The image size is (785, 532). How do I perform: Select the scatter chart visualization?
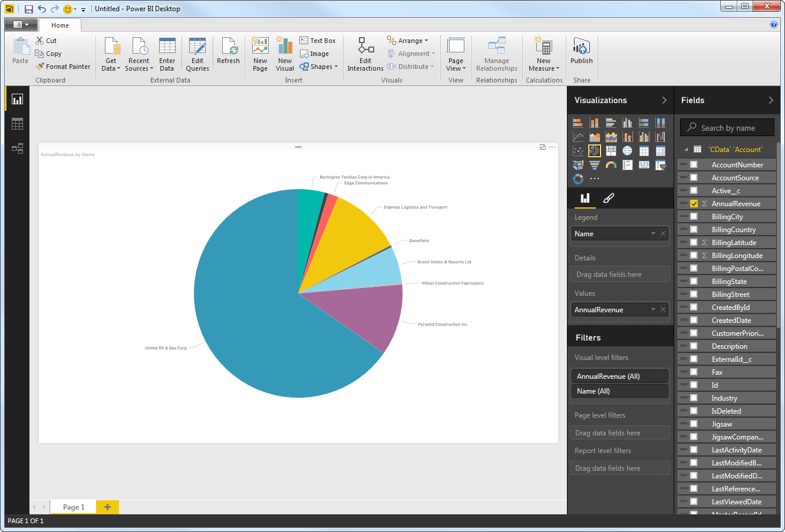[x=578, y=151]
